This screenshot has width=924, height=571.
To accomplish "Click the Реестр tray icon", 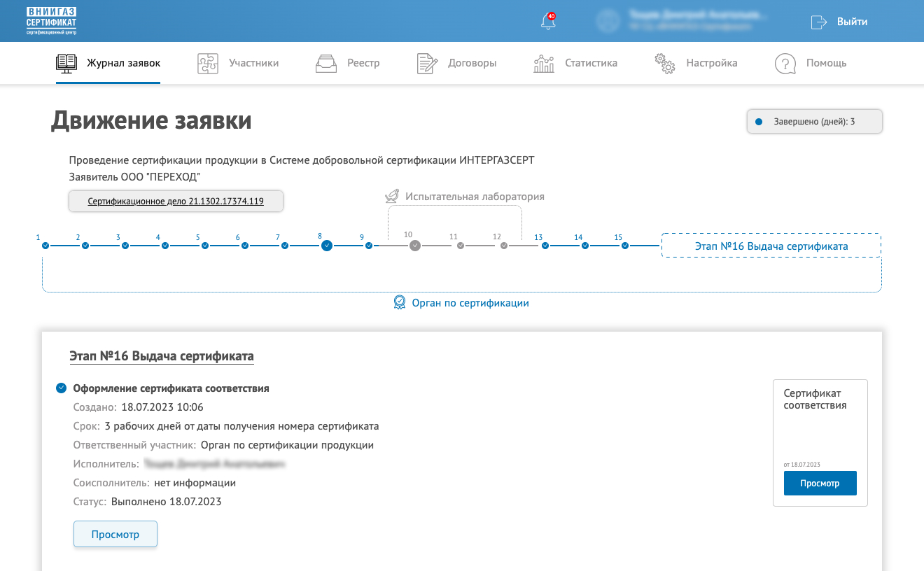I will tap(326, 63).
